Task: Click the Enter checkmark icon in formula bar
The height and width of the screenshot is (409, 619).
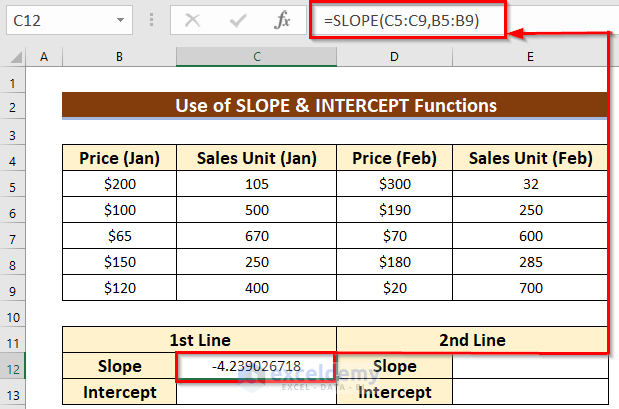Action: click(x=238, y=19)
